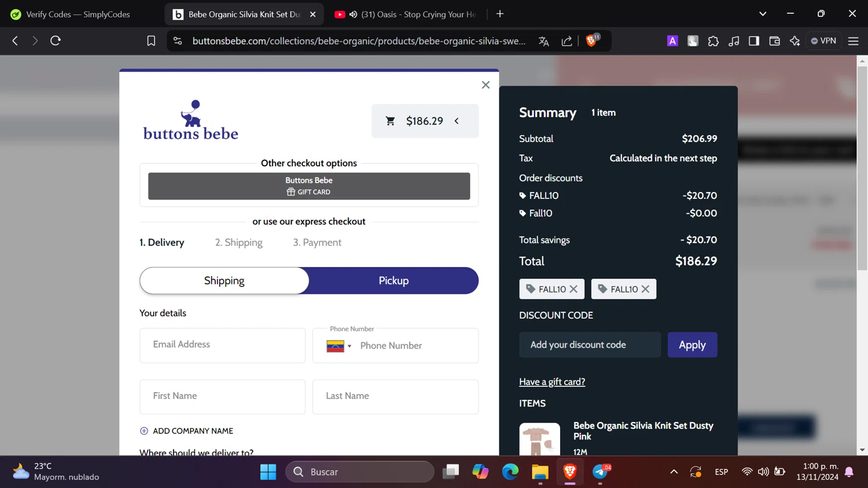Focus the First Name field
The image size is (868, 488).
click(222, 397)
